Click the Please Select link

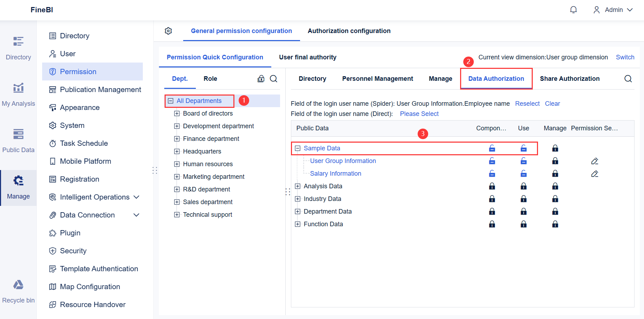tap(419, 113)
